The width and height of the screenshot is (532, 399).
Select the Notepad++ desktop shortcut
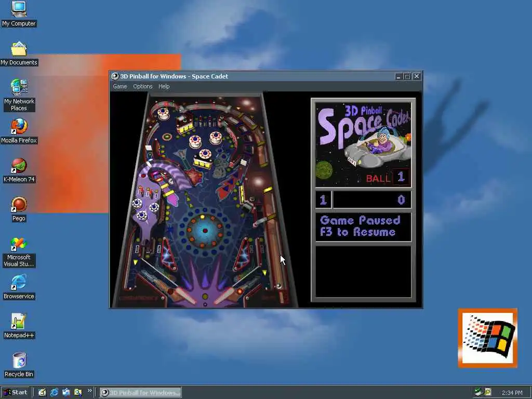click(19, 326)
